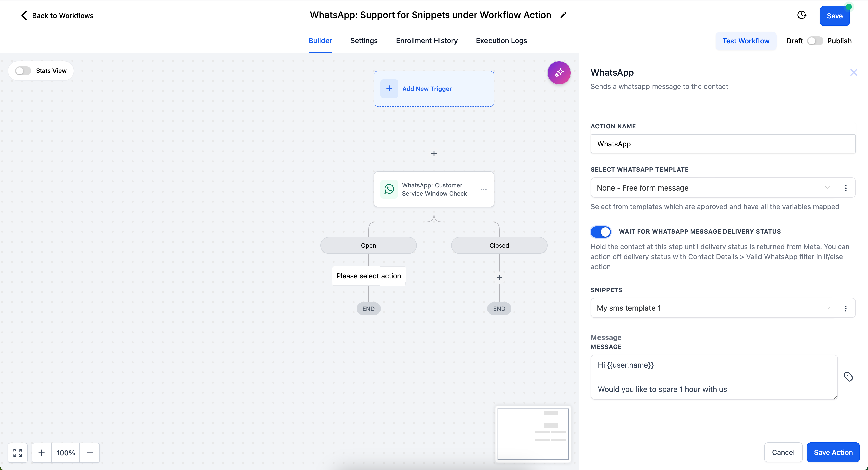Click the Test Workflow button
The width and height of the screenshot is (868, 470).
pos(746,40)
